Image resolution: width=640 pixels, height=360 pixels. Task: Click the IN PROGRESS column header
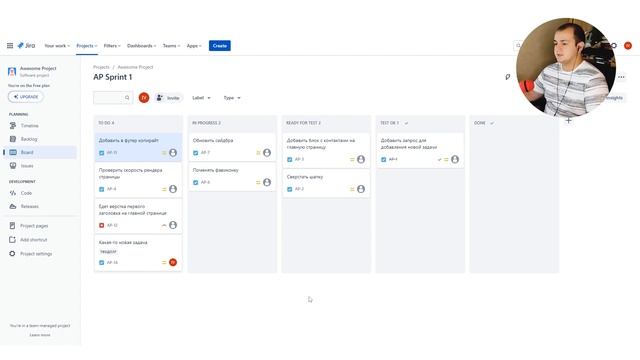[x=206, y=123]
